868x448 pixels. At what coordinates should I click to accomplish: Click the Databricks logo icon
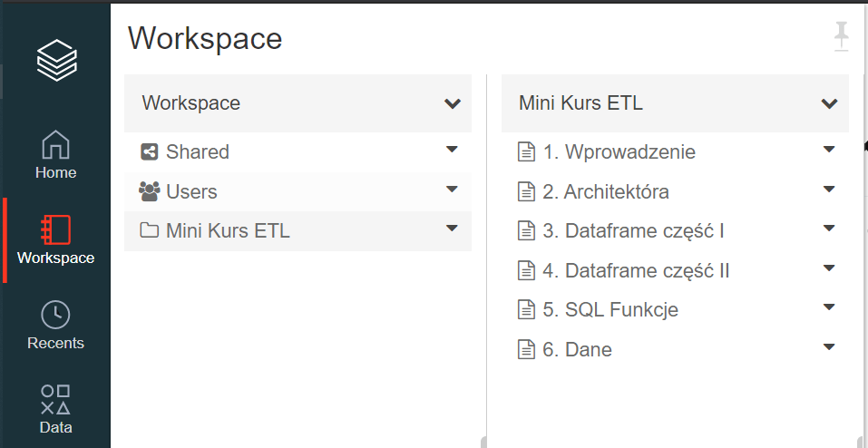(x=56, y=60)
